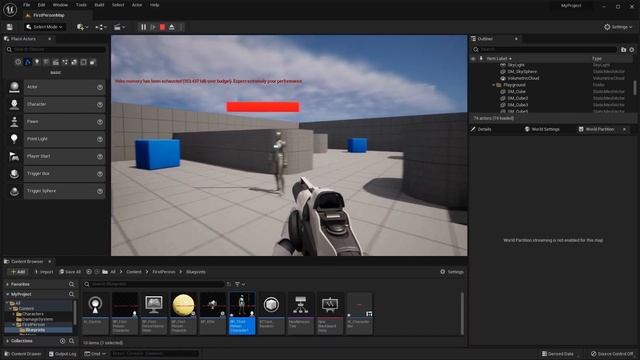Open the Tools menu

pyautogui.click(x=81, y=5)
